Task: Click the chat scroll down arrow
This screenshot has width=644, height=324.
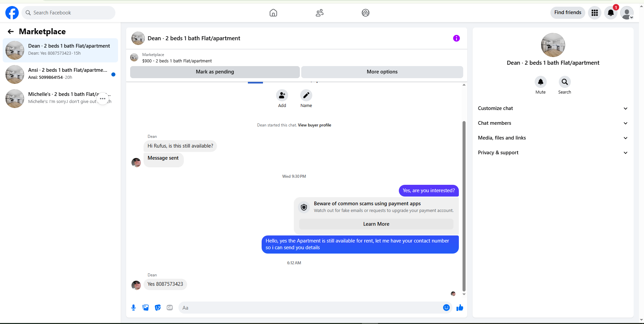Action: [x=464, y=294]
